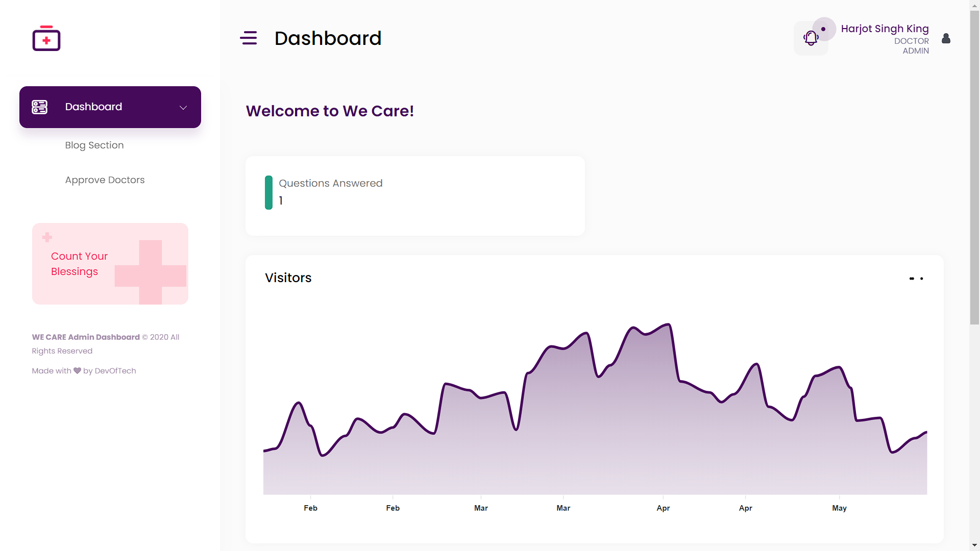Viewport: 980px width, 551px height.
Task: Click the page vertical scrollbar thumb
Action: pos(974,168)
